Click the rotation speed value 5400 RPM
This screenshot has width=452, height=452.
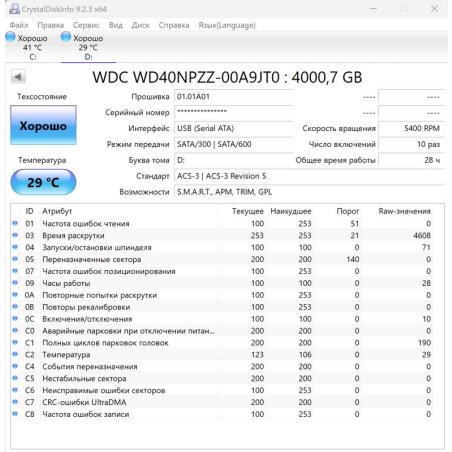point(411,128)
